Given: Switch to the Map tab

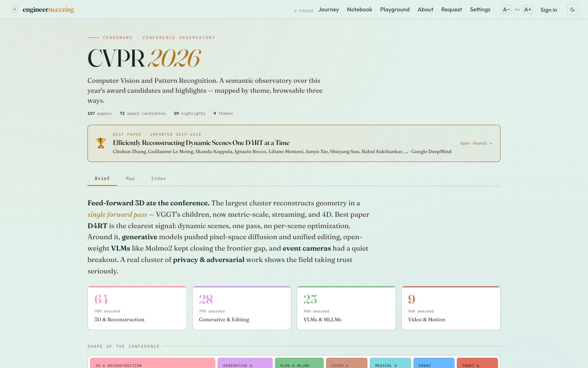Looking at the screenshot, I should click(x=130, y=178).
